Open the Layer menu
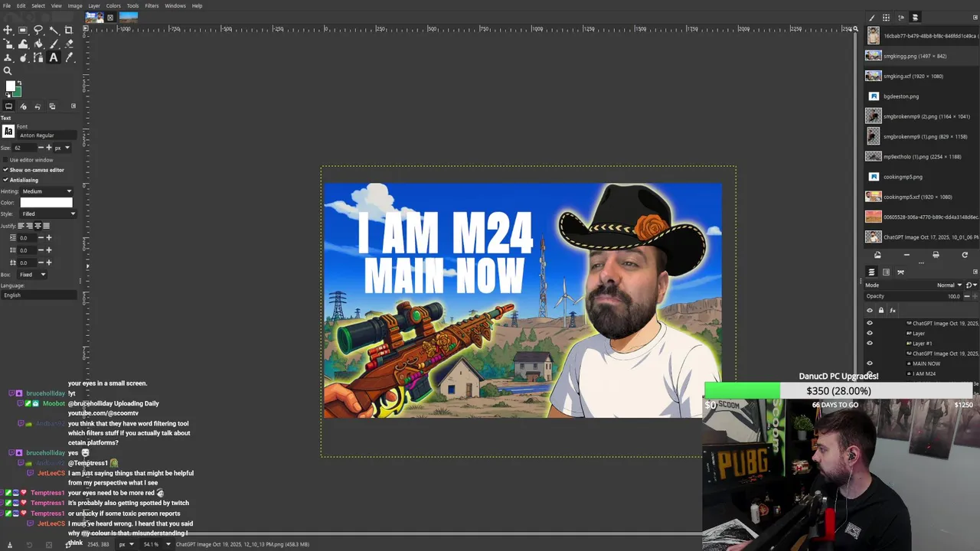The image size is (980, 551). [94, 5]
